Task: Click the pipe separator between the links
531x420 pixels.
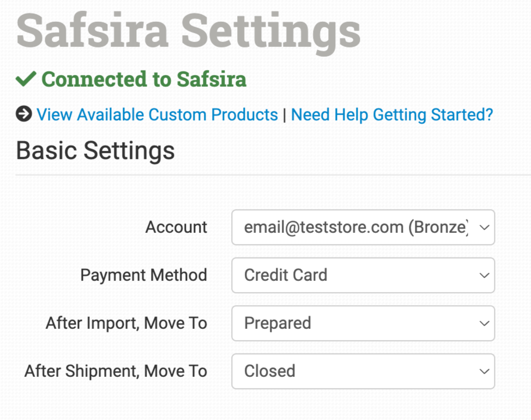Action: (x=284, y=115)
